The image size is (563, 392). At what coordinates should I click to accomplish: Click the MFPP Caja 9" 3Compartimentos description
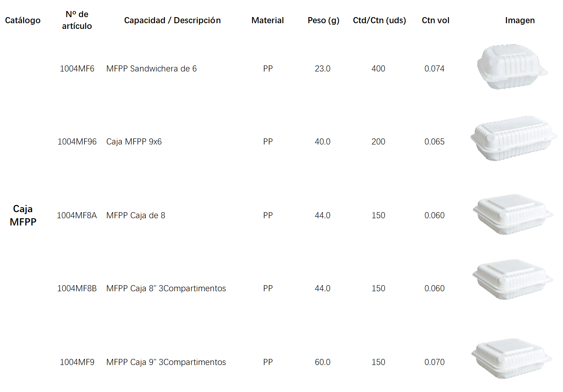pyautogui.click(x=166, y=362)
